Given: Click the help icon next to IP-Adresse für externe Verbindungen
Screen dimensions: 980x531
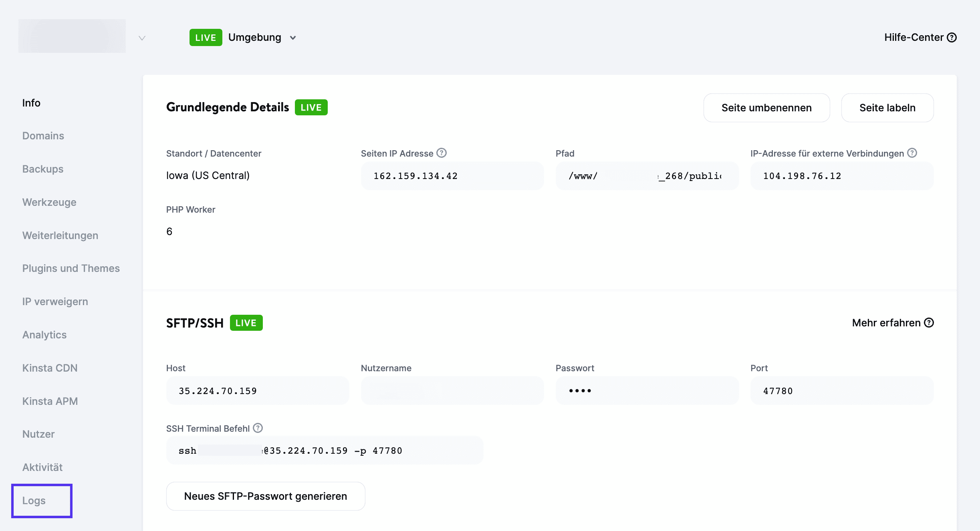Looking at the screenshot, I should [912, 153].
